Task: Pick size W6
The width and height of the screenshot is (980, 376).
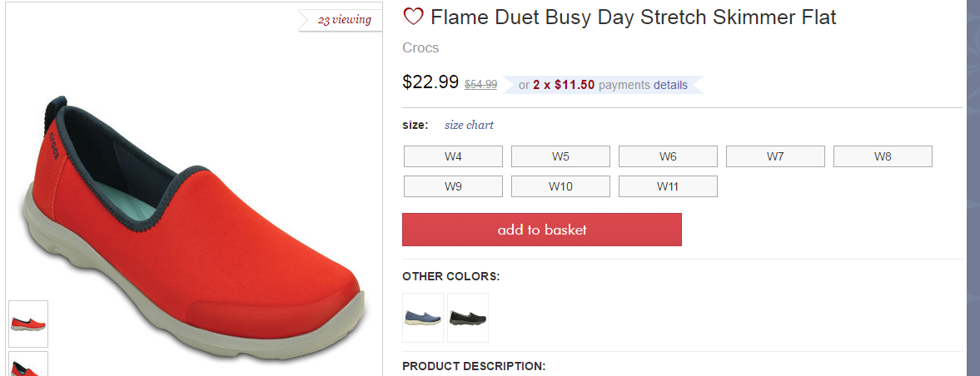Action: [668, 156]
